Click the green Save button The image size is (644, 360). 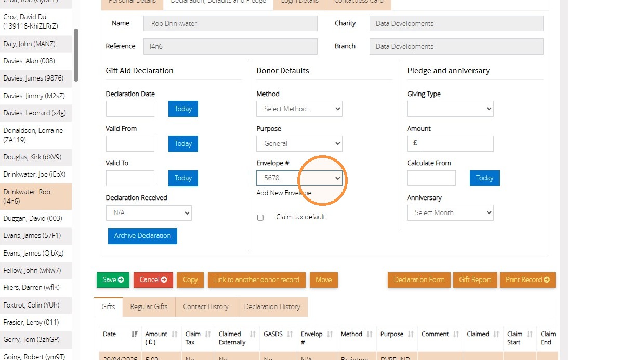[x=113, y=279]
